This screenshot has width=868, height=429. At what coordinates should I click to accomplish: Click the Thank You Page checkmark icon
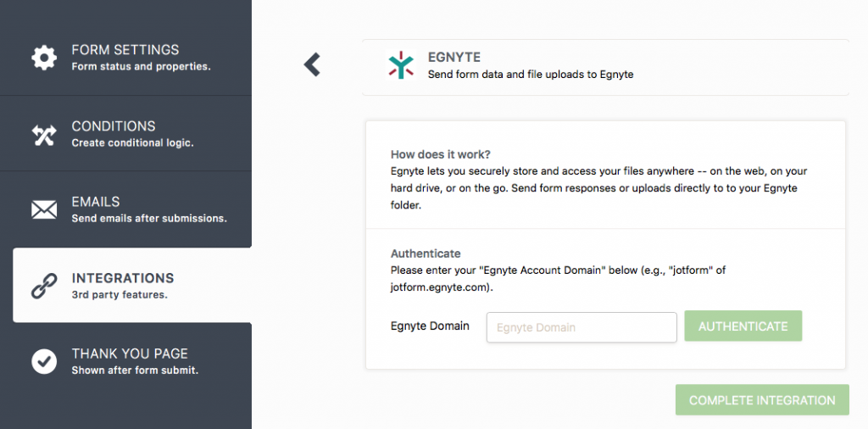[x=44, y=361]
